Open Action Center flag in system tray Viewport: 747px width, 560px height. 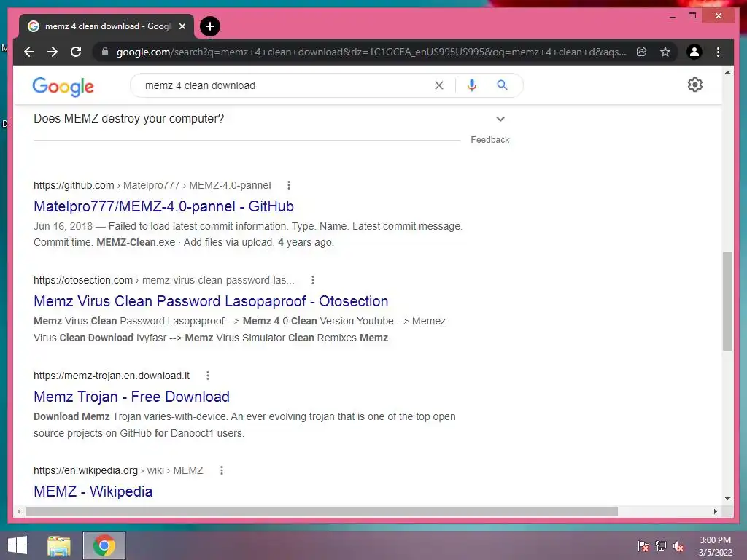643,546
